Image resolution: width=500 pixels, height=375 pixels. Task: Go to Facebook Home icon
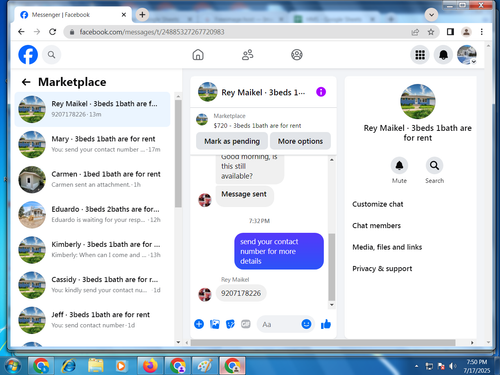pos(198,55)
